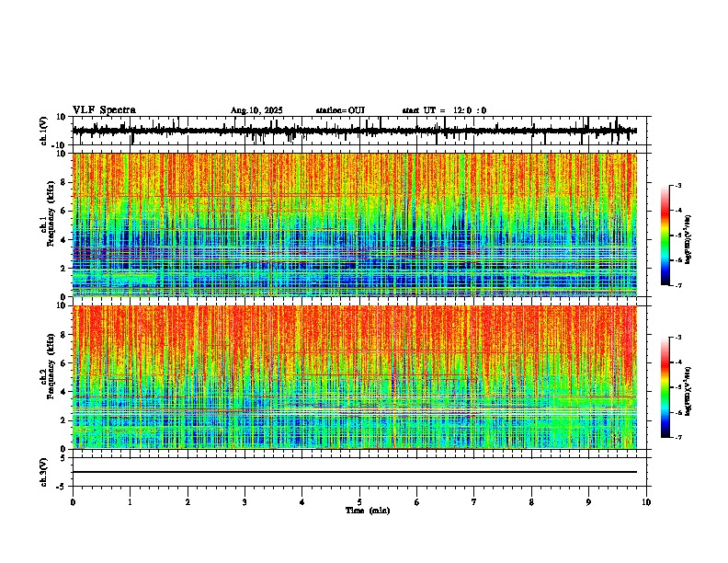
Task: Click the "-7" label on ch.2 color scale
Action: 677,437
